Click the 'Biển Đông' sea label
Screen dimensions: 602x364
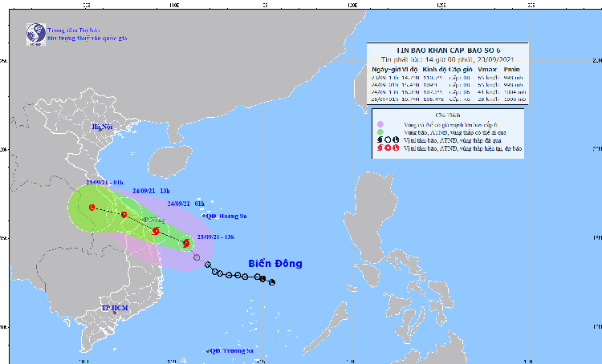pos(275,264)
